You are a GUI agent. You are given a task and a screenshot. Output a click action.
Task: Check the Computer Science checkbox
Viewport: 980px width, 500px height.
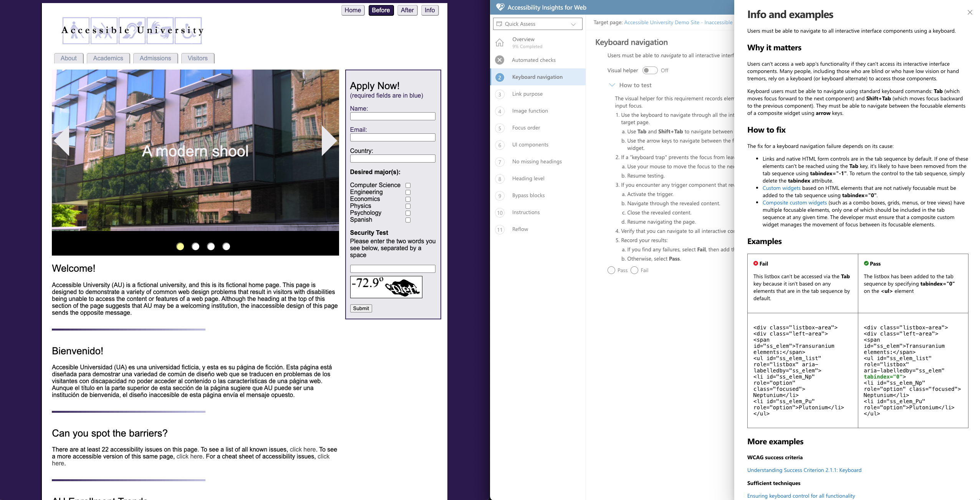click(x=408, y=186)
